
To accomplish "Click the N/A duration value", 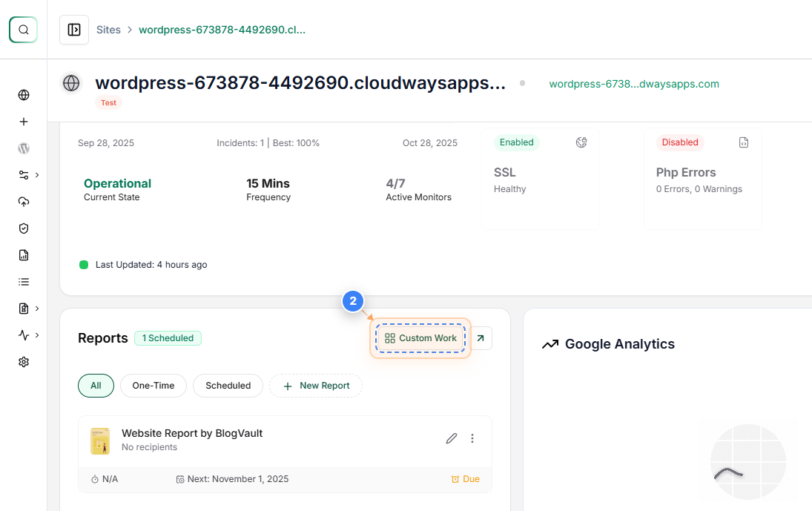I will (x=110, y=479).
